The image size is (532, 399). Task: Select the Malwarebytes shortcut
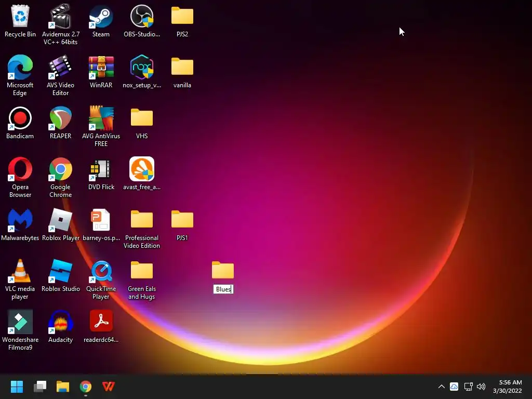click(20, 220)
